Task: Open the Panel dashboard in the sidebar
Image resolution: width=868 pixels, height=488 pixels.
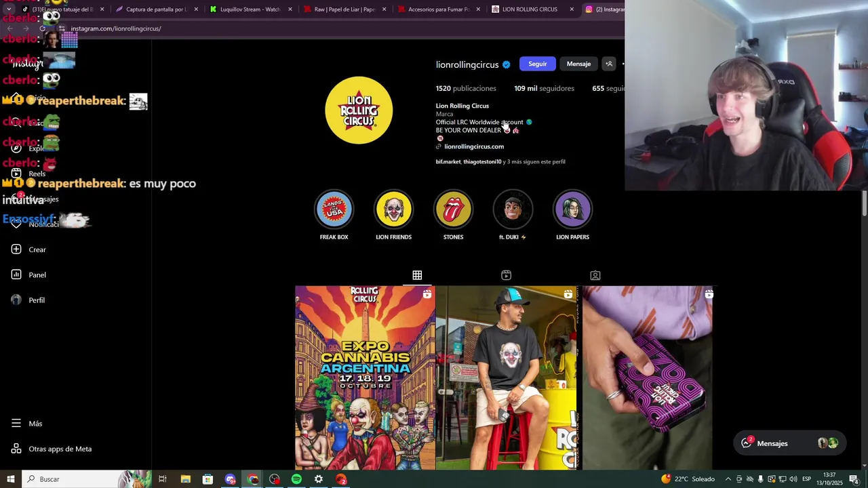Action: click(x=28, y=274)
